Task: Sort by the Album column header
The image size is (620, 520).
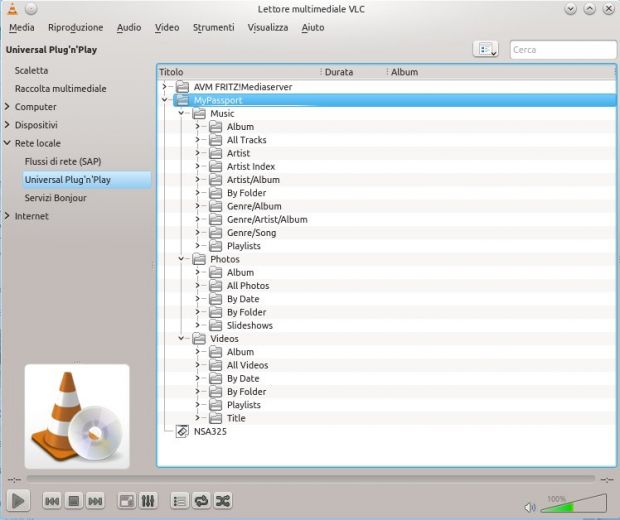Action: (x=501, y=72)
